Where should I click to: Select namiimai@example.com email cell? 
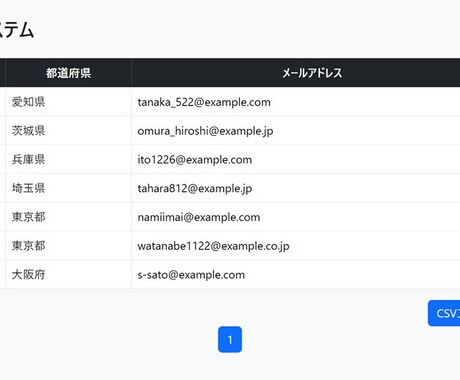tap(296, 217)
